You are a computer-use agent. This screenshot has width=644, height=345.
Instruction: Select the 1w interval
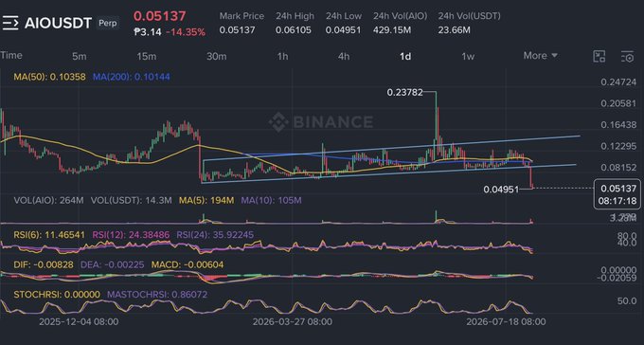click(x=468, y=56)
